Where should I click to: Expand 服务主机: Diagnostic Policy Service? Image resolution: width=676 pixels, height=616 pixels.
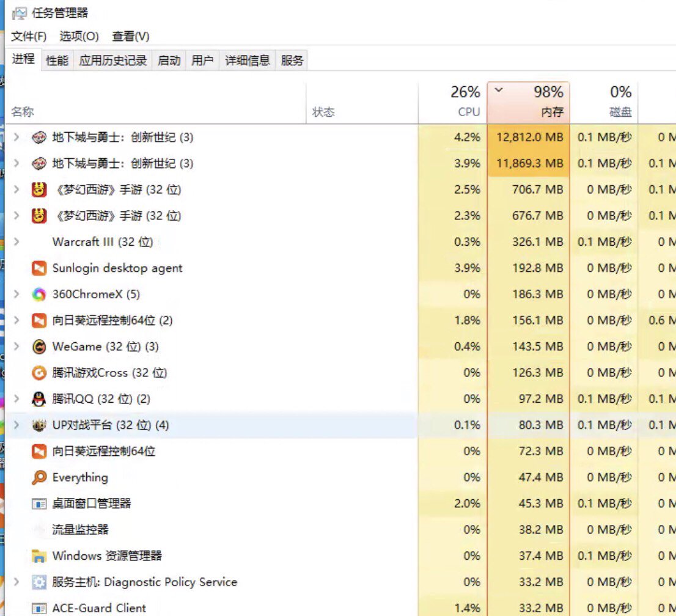pos(17,582)
